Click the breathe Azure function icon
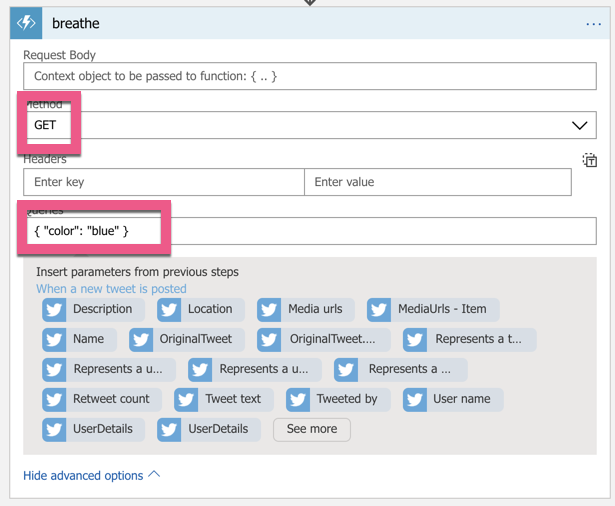Image resolution: width=615 pixels, height=506 pixels. [x=27, y=23]
